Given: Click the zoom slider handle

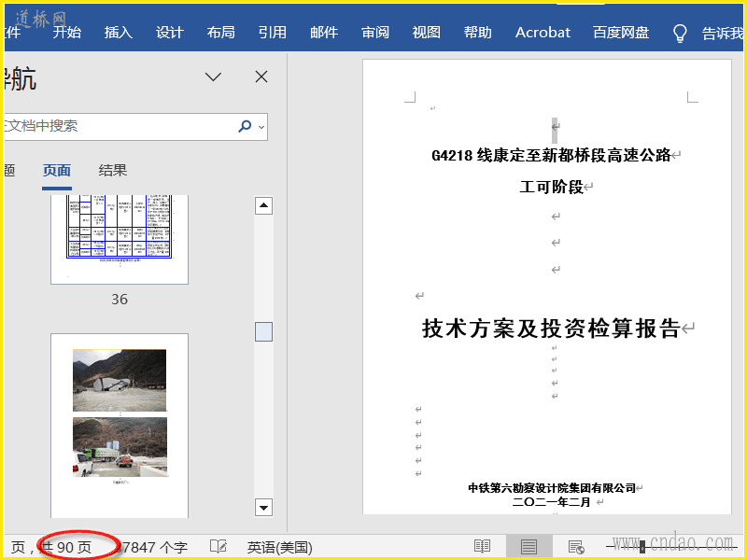Looking at the screenshot, I should [642, 547].
